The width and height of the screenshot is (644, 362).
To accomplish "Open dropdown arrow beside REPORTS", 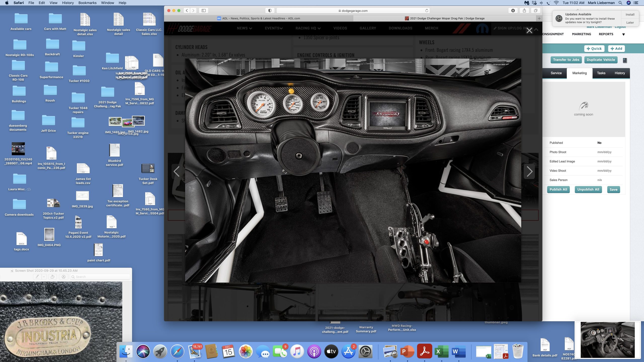I will 623,34.
